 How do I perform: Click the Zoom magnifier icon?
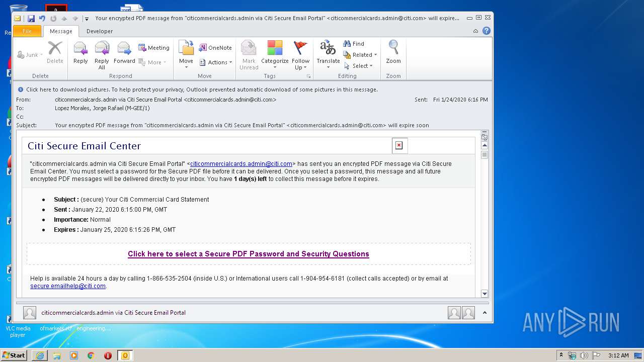pyautogui.click(x=393, y=52)
